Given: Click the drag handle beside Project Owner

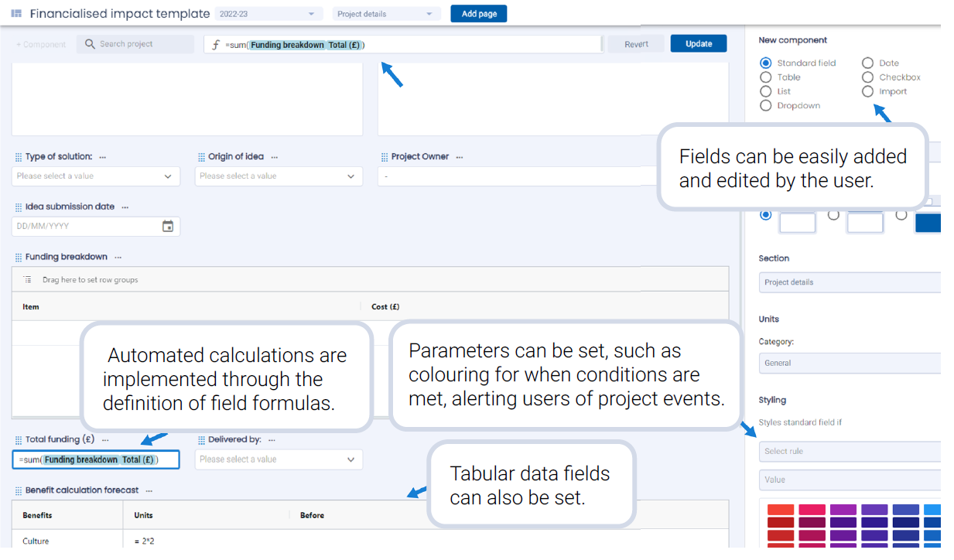Looking at the screenshot, I should [385, 157].
